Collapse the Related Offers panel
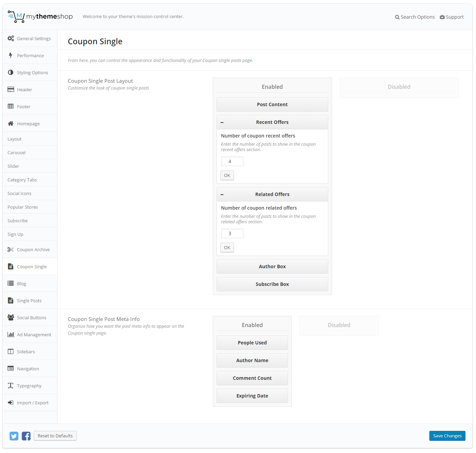476x453 pixels. click(x=222, y=195)
